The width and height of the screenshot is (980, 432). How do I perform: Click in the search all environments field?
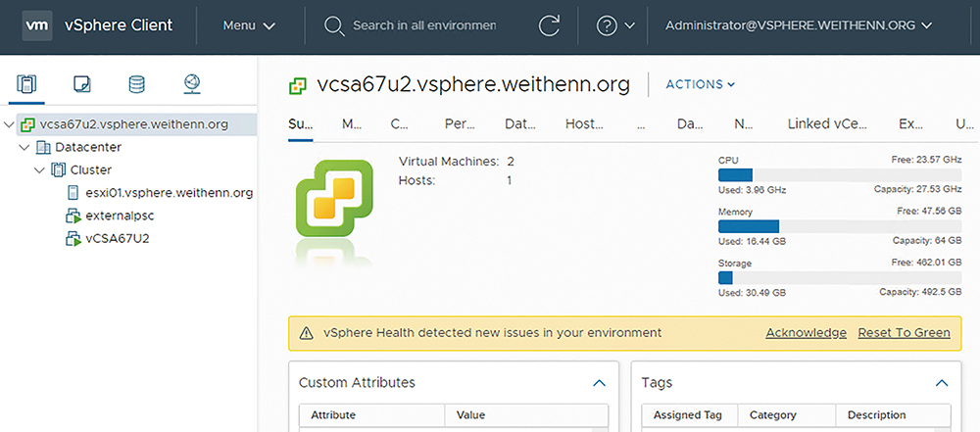point(424,25)
